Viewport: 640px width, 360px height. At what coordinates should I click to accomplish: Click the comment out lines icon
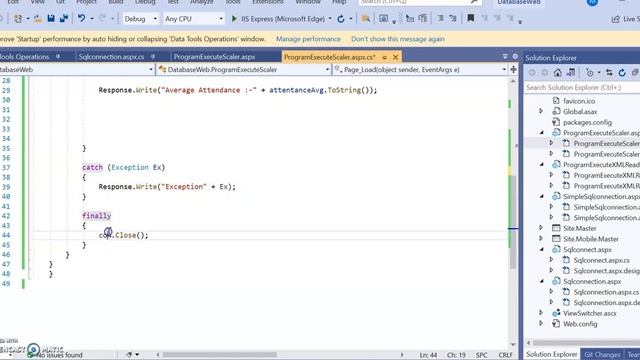click(x=440, y=18)
